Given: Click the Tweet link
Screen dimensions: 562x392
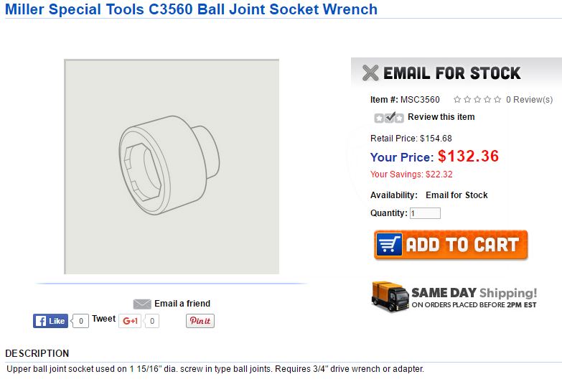Looking at the screenshot, I should [103, 319].
